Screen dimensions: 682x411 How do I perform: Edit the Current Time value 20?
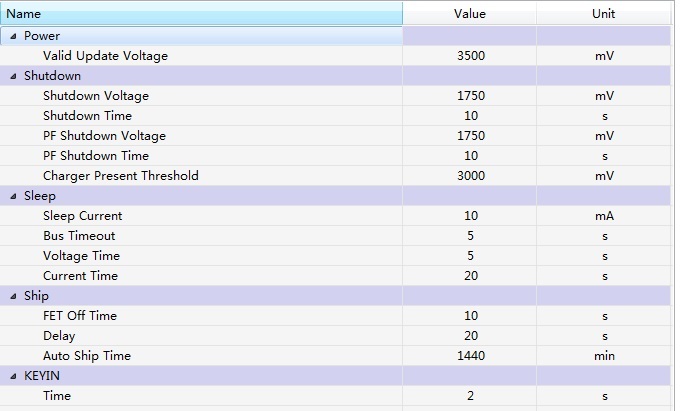[470, 276]
